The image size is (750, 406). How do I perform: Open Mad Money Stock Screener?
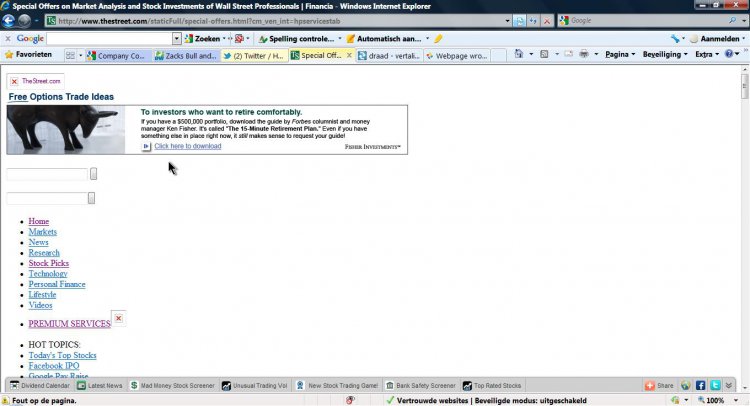click(172, 385)
